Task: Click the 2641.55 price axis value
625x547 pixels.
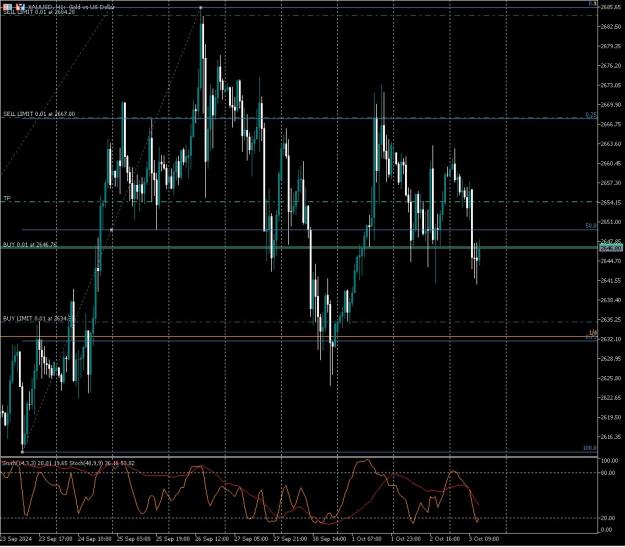Action: click(x=611, y=281)
